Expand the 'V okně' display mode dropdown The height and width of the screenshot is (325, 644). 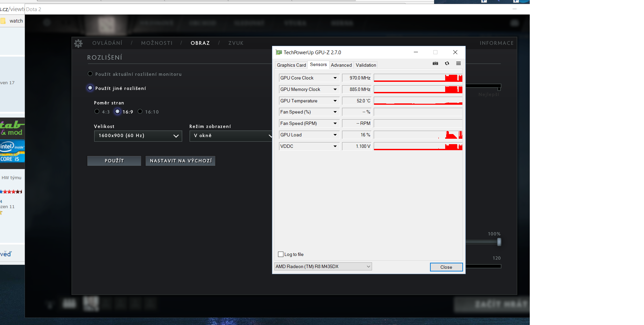click(231, 136)
